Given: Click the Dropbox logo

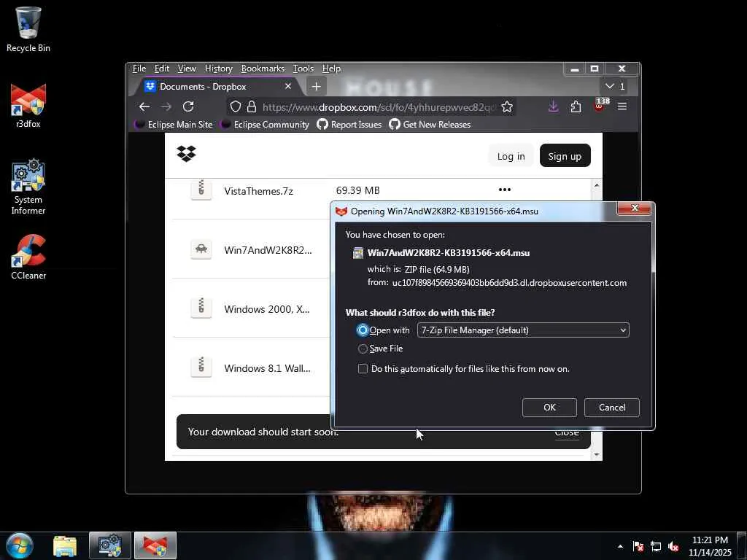Looking at the screenshot, I should coord(186,153).
